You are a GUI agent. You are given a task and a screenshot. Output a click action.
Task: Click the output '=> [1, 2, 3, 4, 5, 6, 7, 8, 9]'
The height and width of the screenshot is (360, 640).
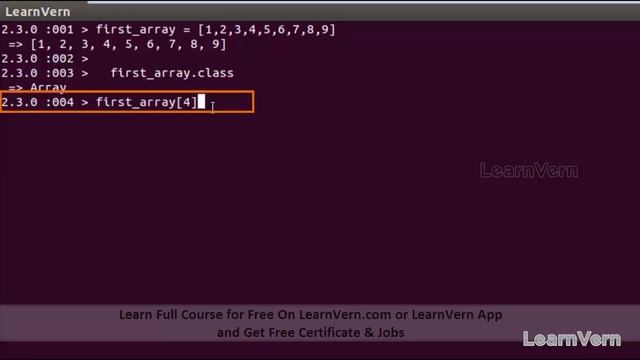click(117, 44)
